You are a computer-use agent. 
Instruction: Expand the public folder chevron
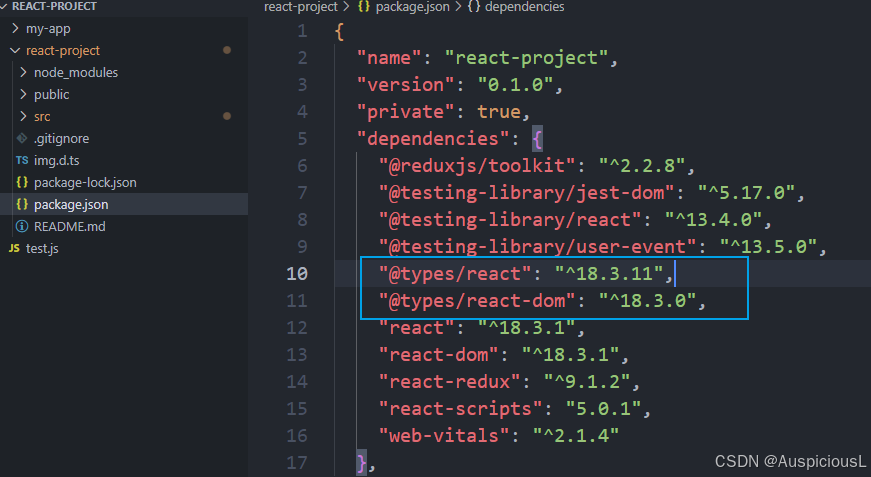tap(23, 94)
